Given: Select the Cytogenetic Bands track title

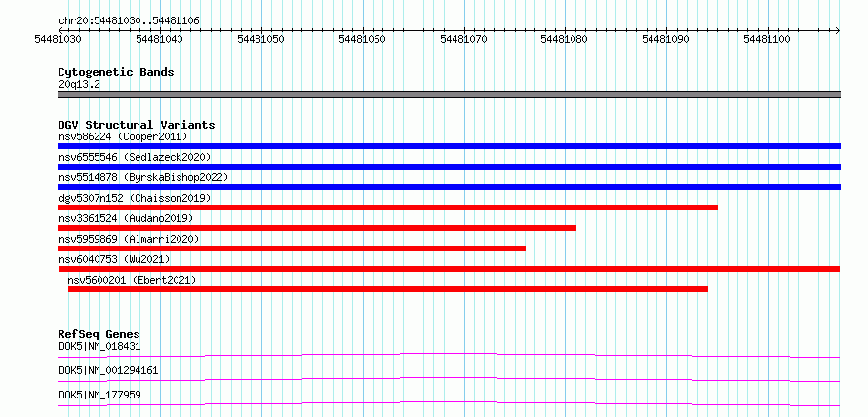Looking at the screenshot, I should coord(116,72).
